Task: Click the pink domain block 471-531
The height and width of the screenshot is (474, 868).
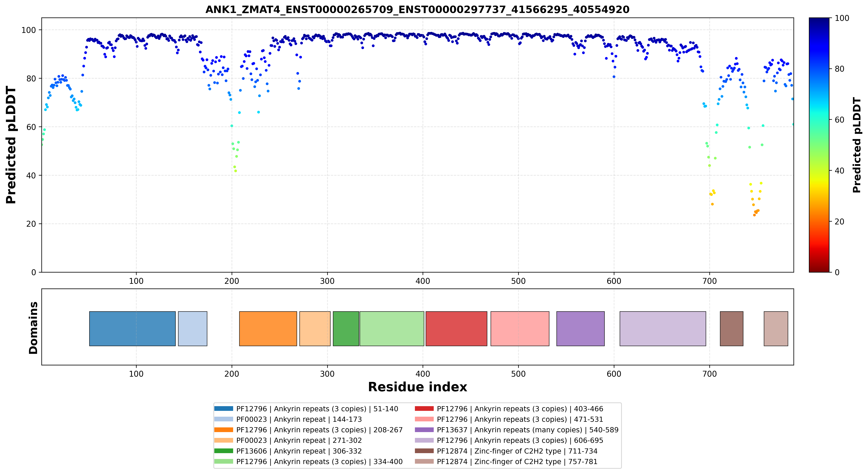Action: (520, 329)
